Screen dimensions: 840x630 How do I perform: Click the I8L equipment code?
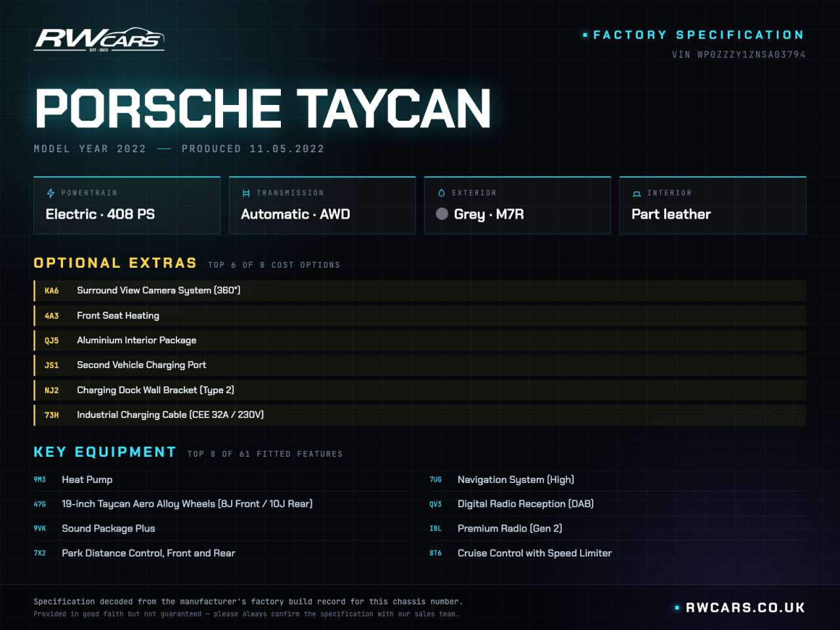pyautogui.click(x=436, y=529)
